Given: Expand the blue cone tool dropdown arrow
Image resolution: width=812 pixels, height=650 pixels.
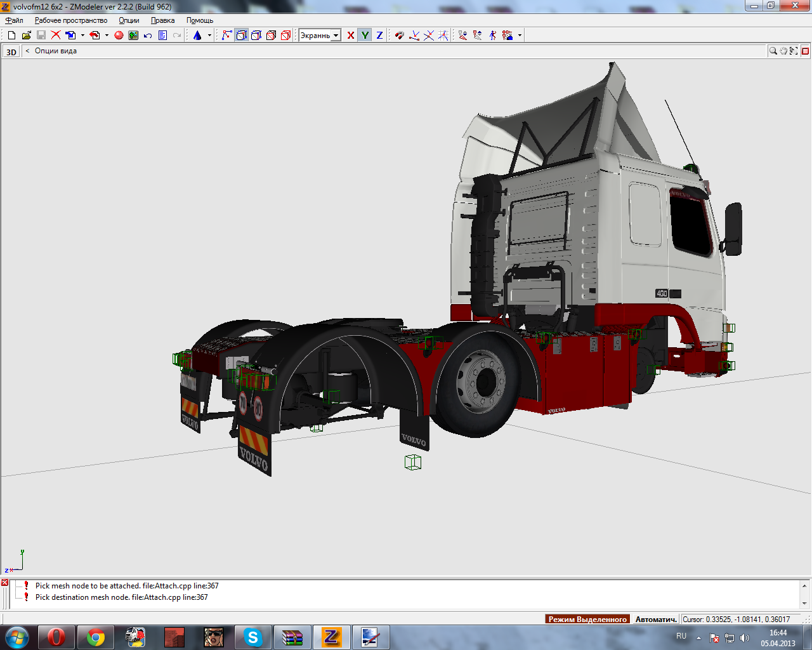Looking at the screenshot, I should click(209, 36).
